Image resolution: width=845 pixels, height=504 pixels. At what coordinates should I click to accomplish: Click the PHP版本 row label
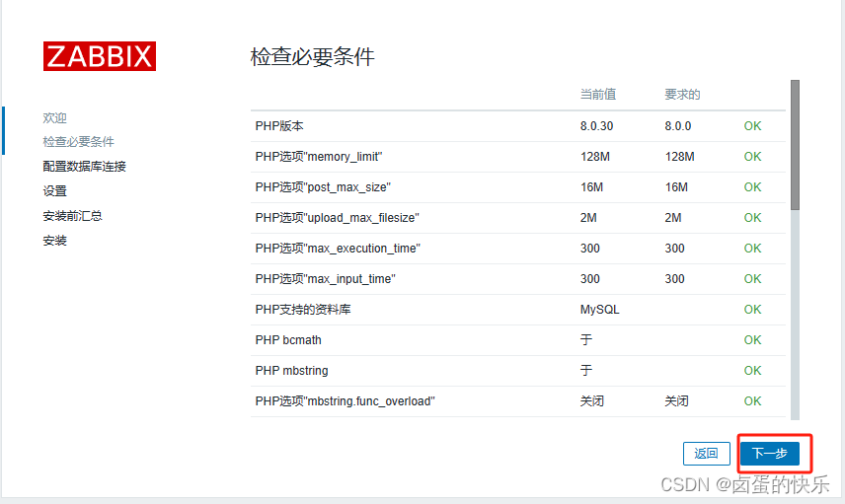[279, 126]
